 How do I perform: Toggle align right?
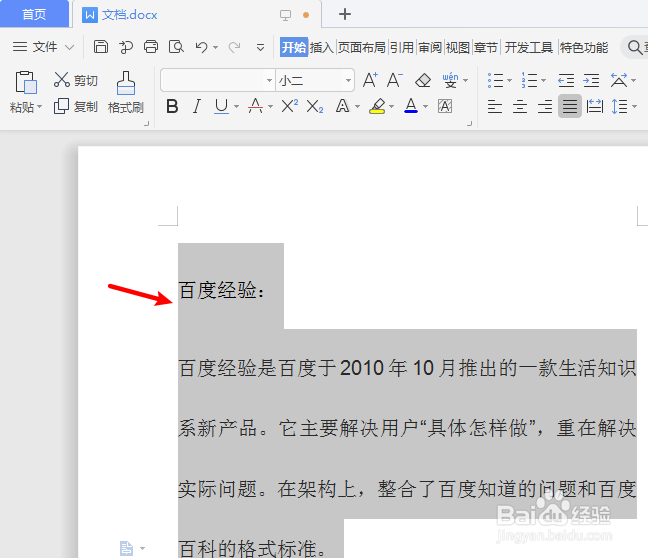[x=545, y=107]
